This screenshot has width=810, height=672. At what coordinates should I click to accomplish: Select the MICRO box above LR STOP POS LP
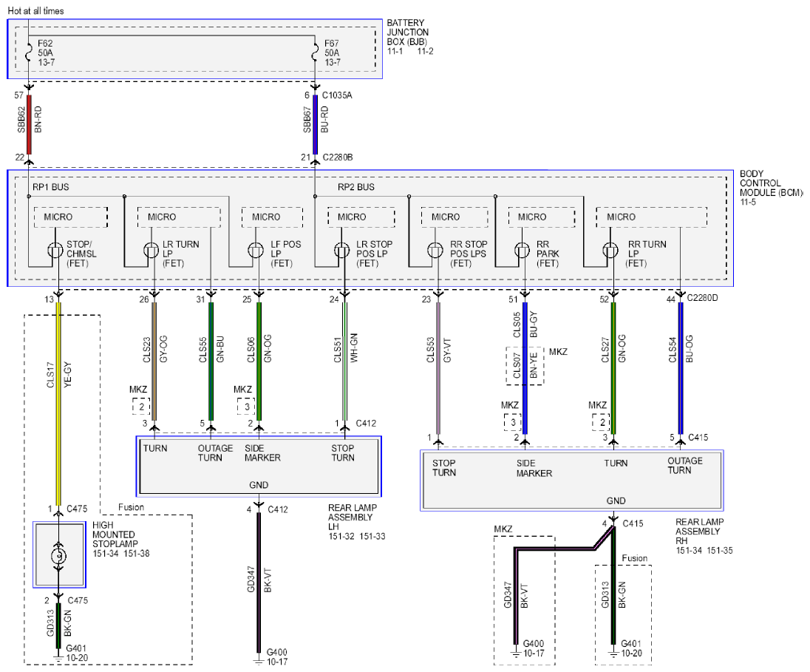point(361,217)
